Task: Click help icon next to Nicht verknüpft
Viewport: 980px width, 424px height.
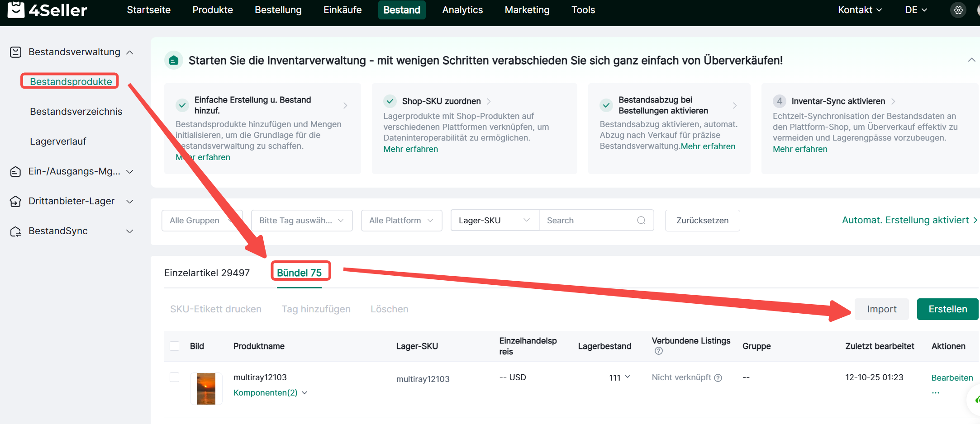Action: click(x=718, y=378)
